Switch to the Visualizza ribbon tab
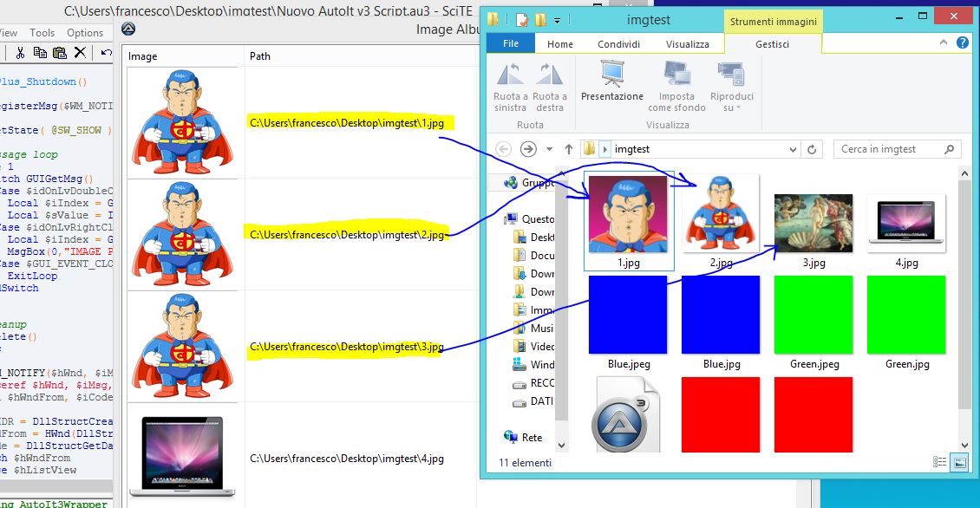The height and width of the screenshot is (508, 980). pyautogui.click(x=688, y=44)
